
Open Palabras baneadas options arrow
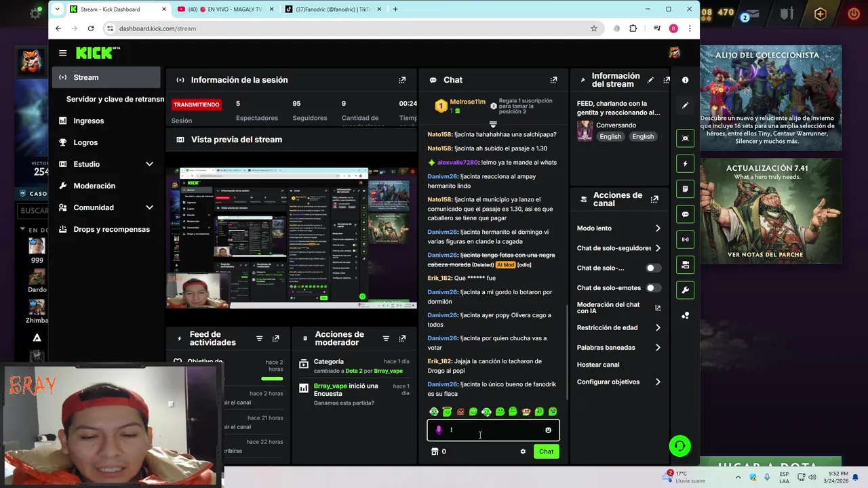pos(658,348)
